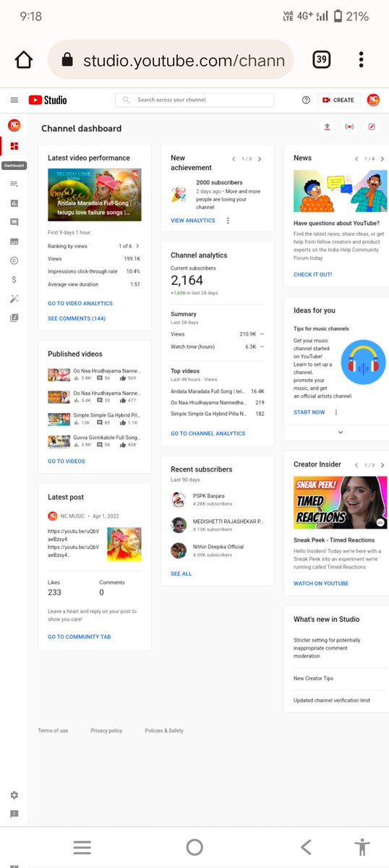Tap Android recent apps navigation button
Viewport: 389px width, 868px height.
tap(82, 848)
